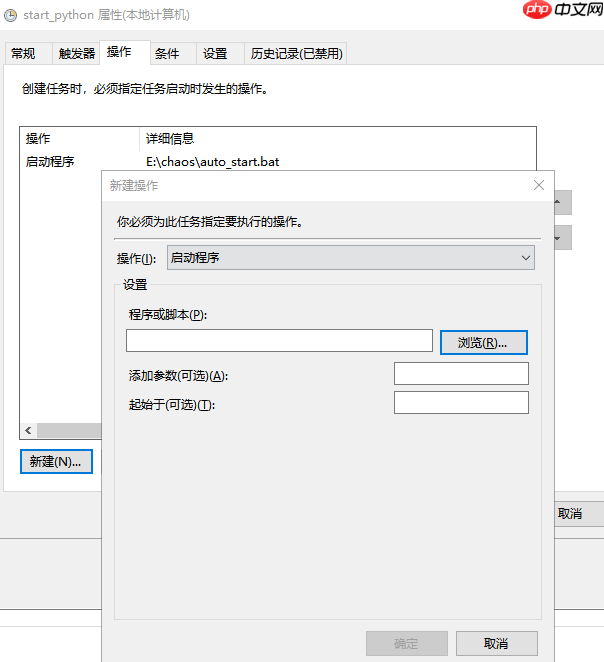Click the 浏览(R)... button
Image resolution: width=604 pixels, height=662 pixels.
[484, 342]
